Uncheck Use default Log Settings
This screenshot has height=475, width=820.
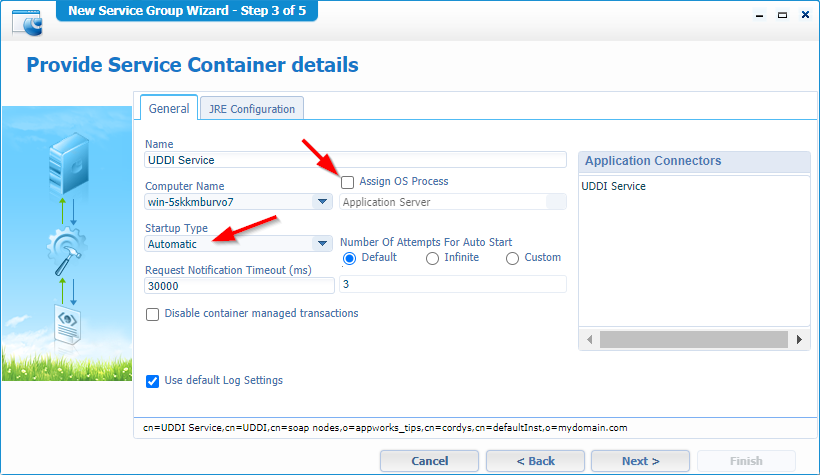click(x=153, y=380)
